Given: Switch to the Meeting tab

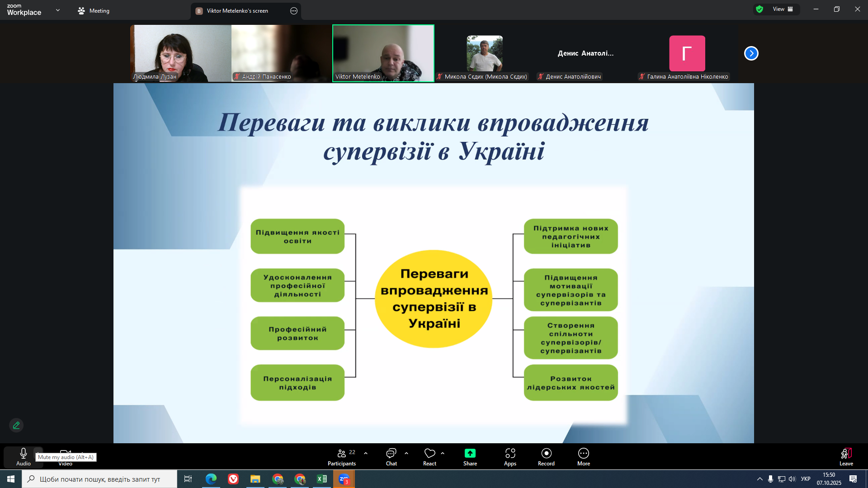Looking at the screenshot, I should pos(94,11).
